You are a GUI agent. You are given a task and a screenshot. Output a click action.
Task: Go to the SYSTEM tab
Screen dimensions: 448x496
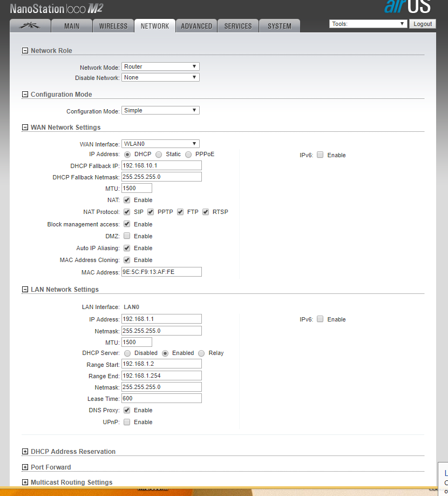coord(280,26)
